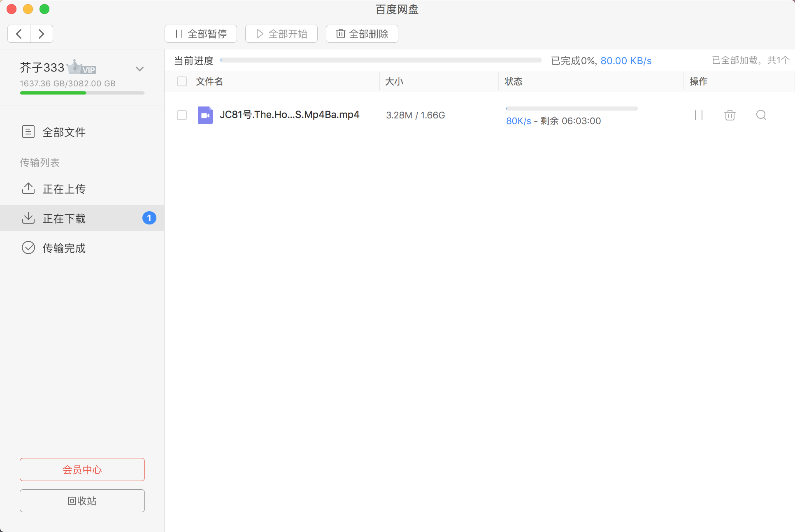Go forward with the right arrow button
This screenshot has width=795, height=532.
(42, 34)
